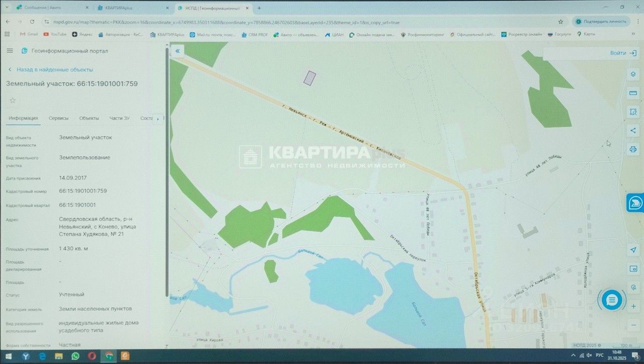Open Microsoft Edge from the taskbar
The image size is (644, 364).
coord(42,356)
